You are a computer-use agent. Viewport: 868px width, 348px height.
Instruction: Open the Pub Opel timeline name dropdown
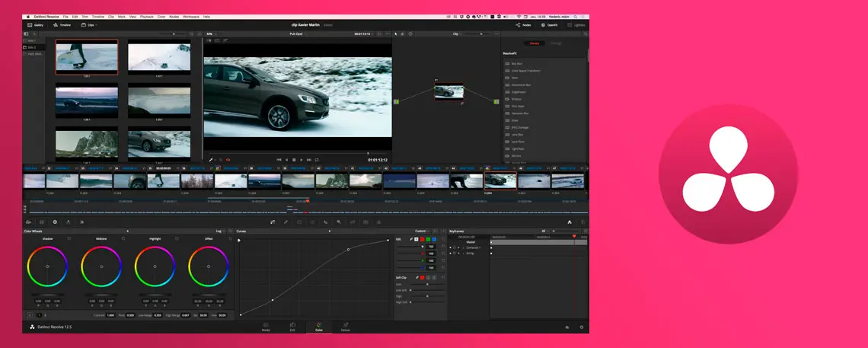pyautogui.click(x=298, y=34)
